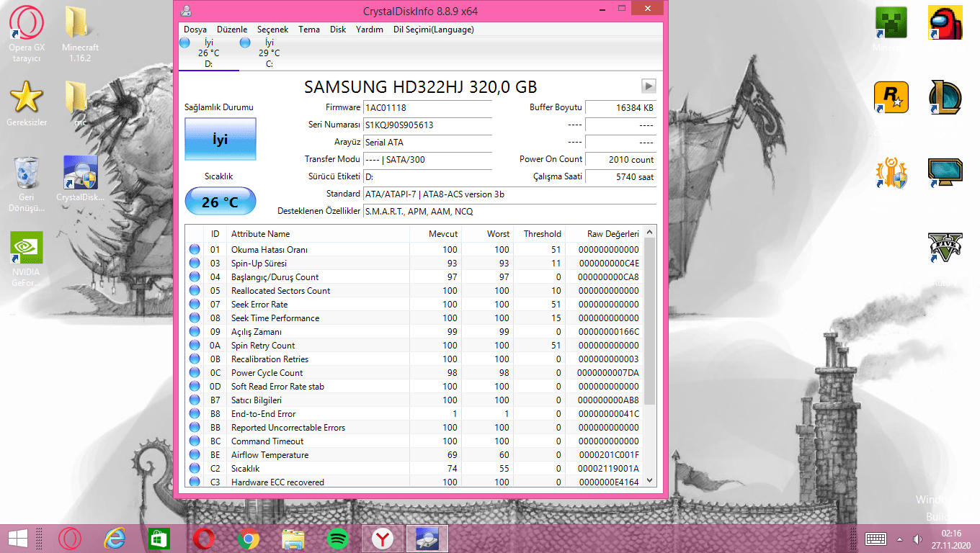The height and width of the screenshot is (553, 980).
Task: Open the red Opera browser taskbar icon
Action: coord(204,539)
